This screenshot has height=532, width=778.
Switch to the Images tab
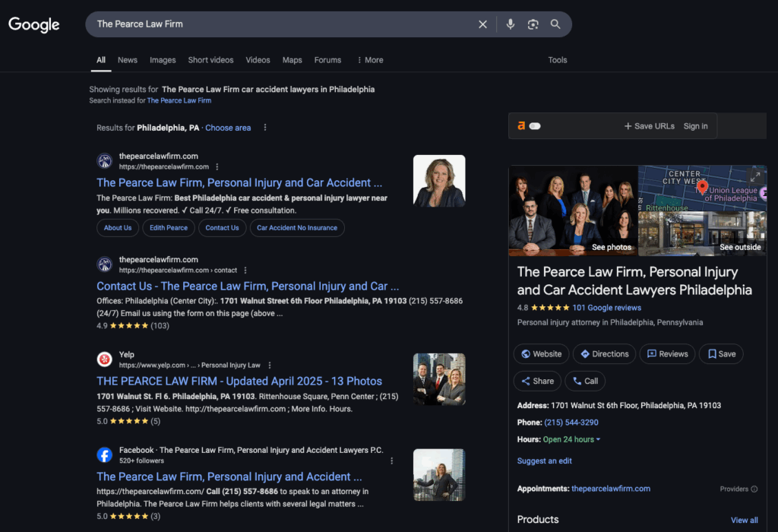pos(163,60)
